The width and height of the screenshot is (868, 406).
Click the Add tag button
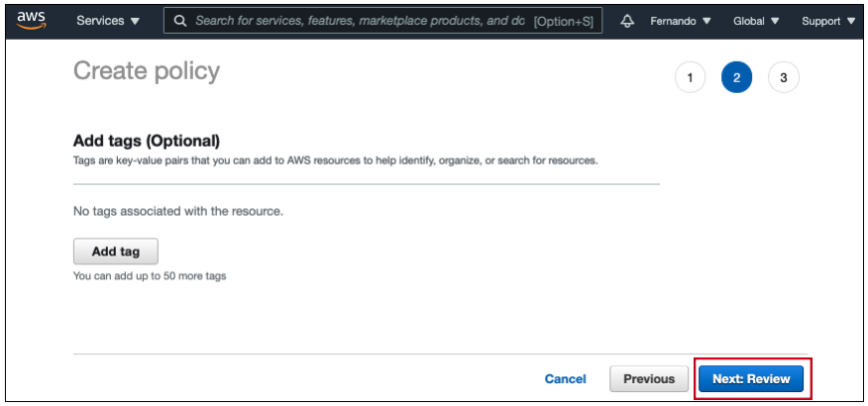pyautogui.click(x=116, y=252)
